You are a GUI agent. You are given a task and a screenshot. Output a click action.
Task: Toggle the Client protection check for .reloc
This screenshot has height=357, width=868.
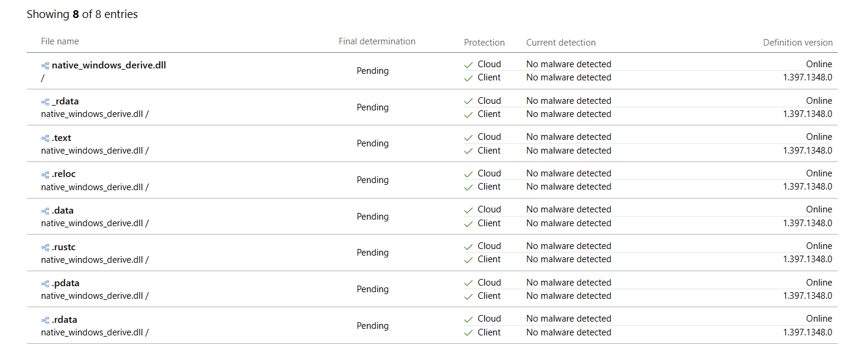pyautogui.click(x=469, y=187)
